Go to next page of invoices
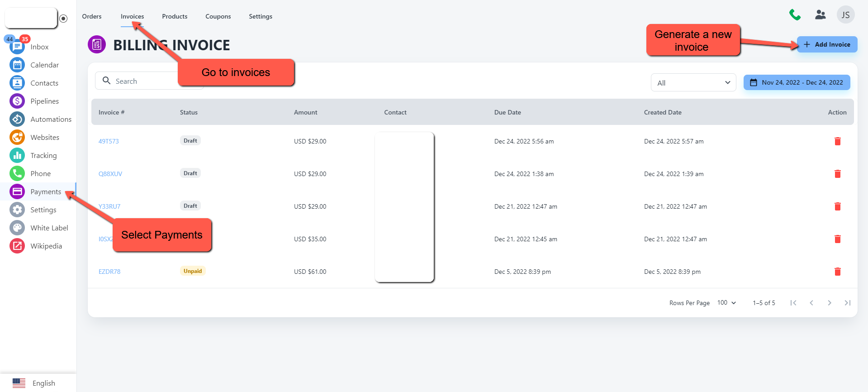Screen dimensions: 868x392 tap(829, 303)
